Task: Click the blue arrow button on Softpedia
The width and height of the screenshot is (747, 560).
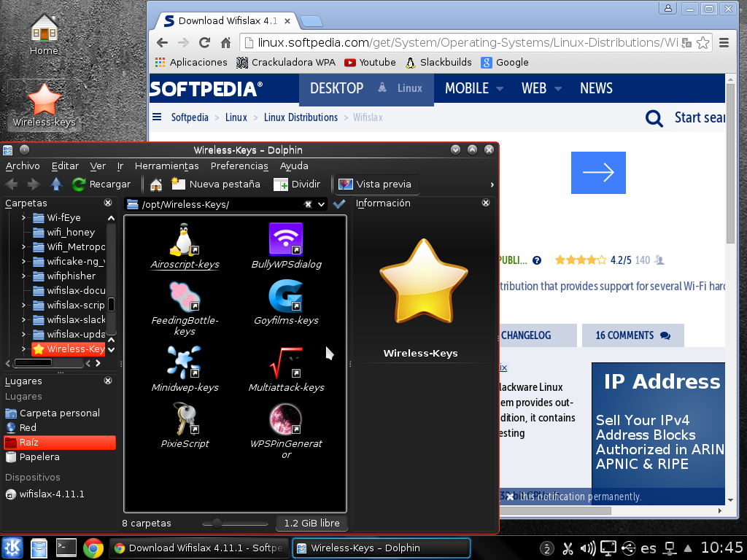Action: (598, 172)
